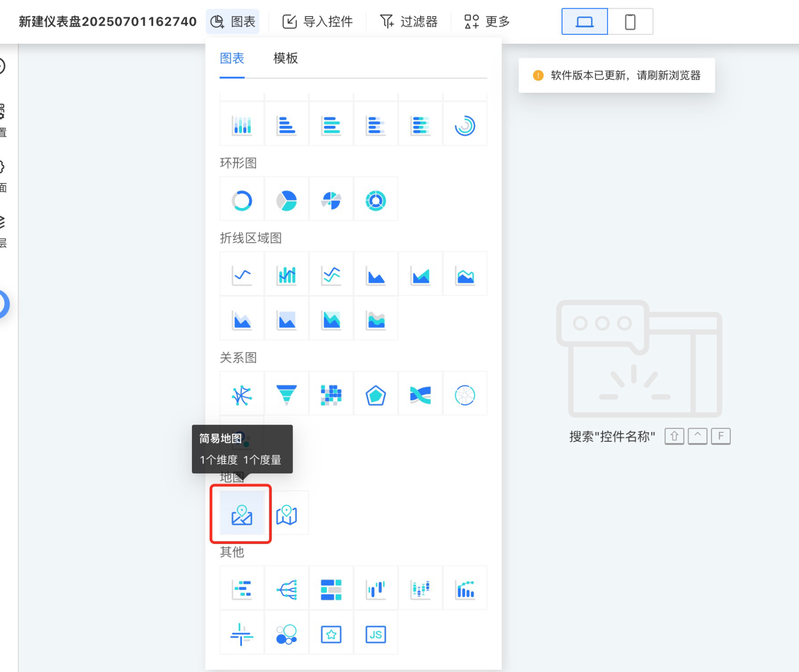Image resolution: width=799 pixels, height=672 pixels.
Task: Click 导入控件 in the top toolbar
Action: [317, 22]
